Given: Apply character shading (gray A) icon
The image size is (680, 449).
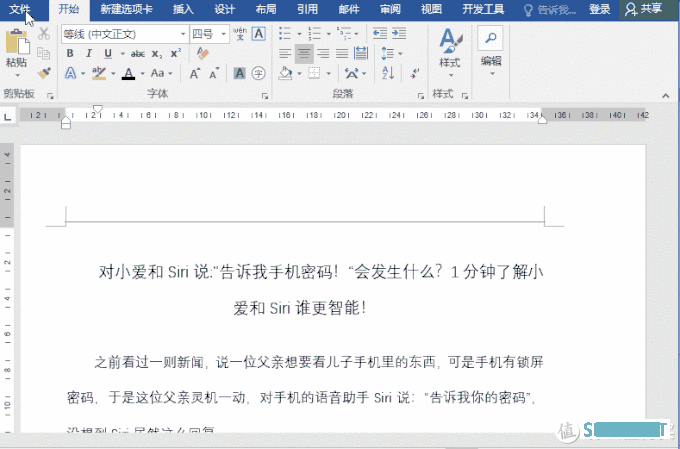Looking at the screenshot, I should tap(239, 73).
